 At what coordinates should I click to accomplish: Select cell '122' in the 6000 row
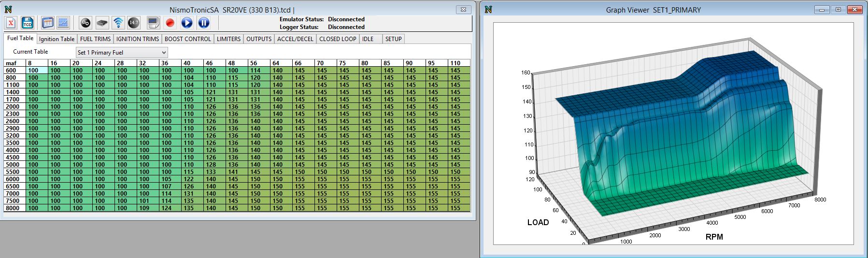pos(192,179)
